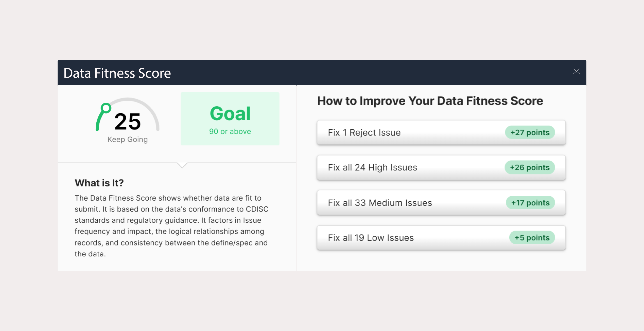The width and height of the screenshot is (644, 331).
Task: Click the CDISC standards description text
Action: 171,226
